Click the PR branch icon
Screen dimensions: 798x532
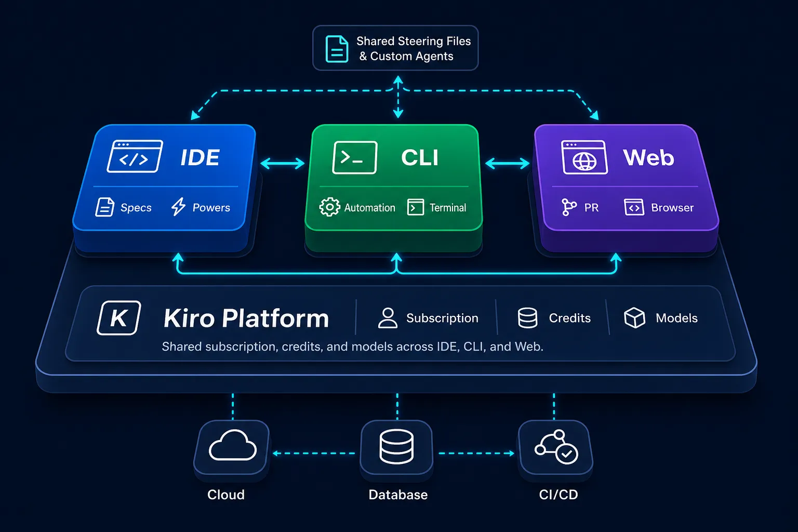click(x=569, y=207)
